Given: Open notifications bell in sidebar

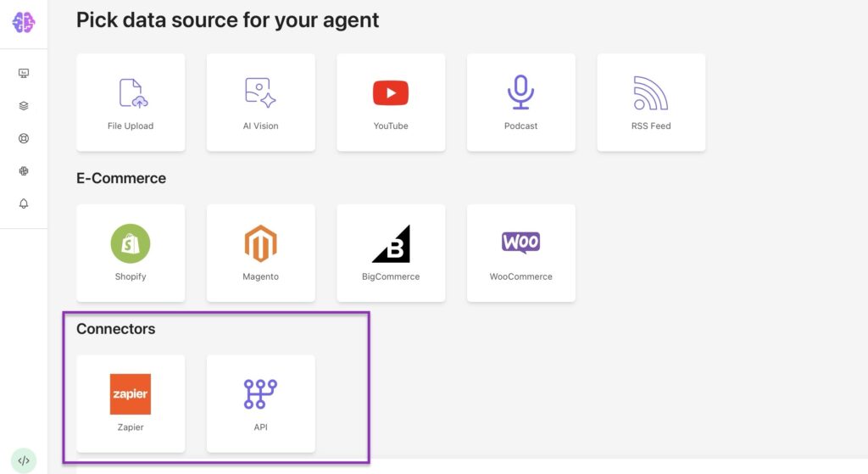Looking at the screenshot, I should pyautogui.click(x=23, y=204).
